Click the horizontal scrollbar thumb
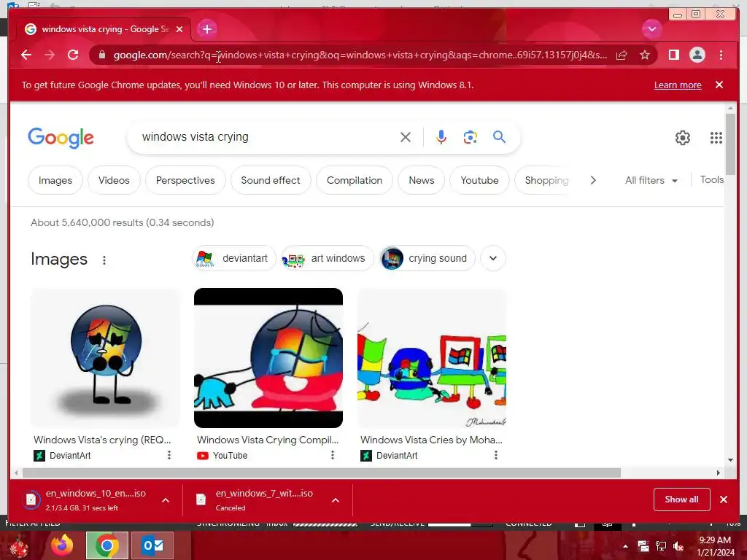747x560 pixels. point(322,472)
